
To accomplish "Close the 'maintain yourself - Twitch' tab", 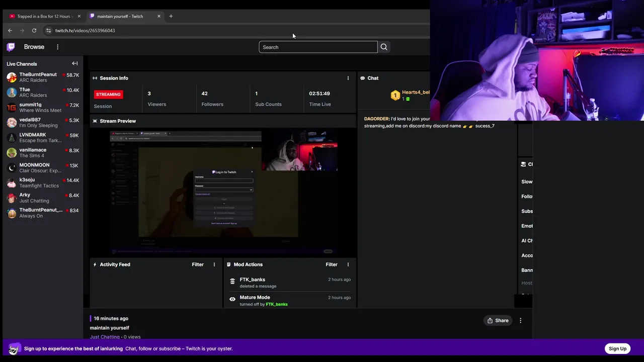I will [159, 16].
